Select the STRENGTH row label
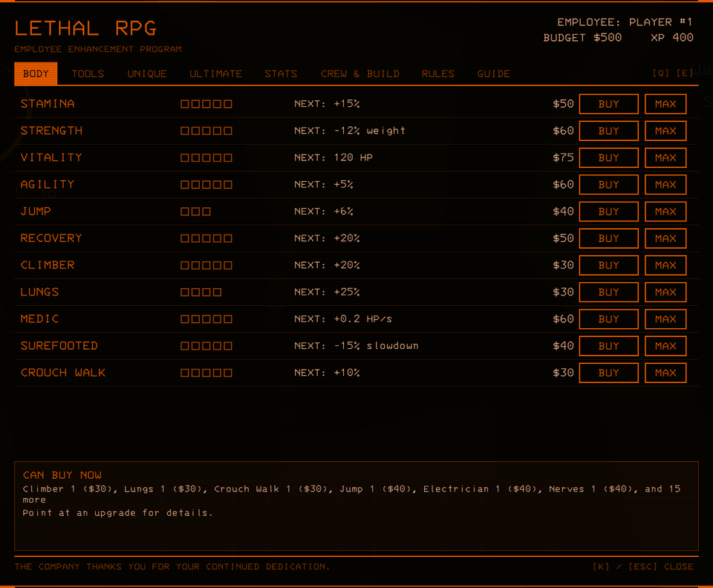The height and width of the screenshot is (588, 713). [51, 131]
